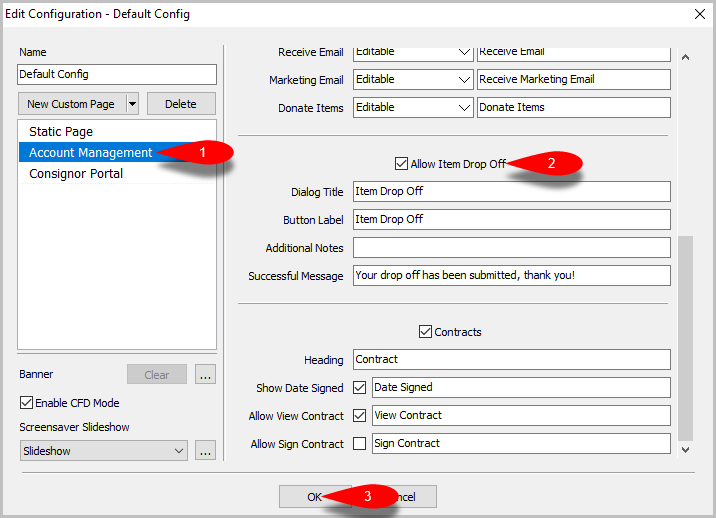716x518 pixels.
Task: Click the ellipsis button beside Slideshow dropdown
Action: pos(205,451)
